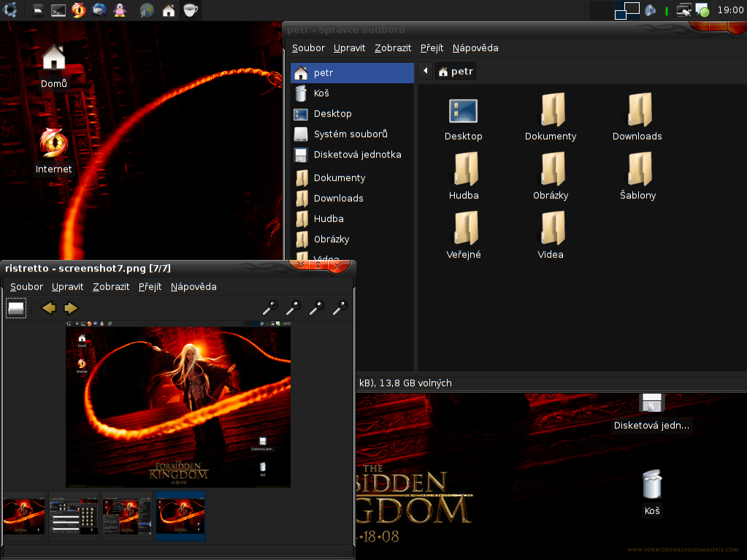The image size is (747, 560).
Task: Select Downloads bookmark in the sidebar
Action: (352, 199)
